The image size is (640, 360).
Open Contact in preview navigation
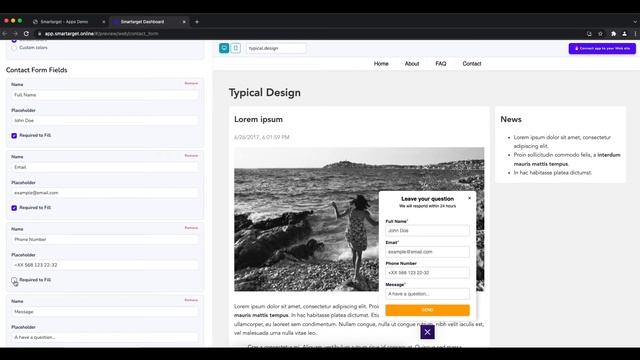pos(472,64)
